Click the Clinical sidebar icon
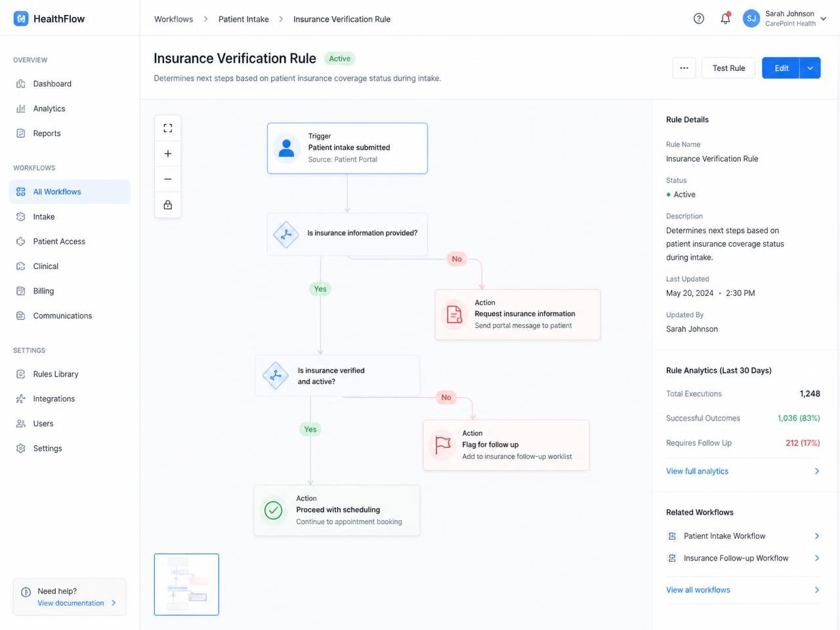This screenshot has width=840, height=630. 21,266
